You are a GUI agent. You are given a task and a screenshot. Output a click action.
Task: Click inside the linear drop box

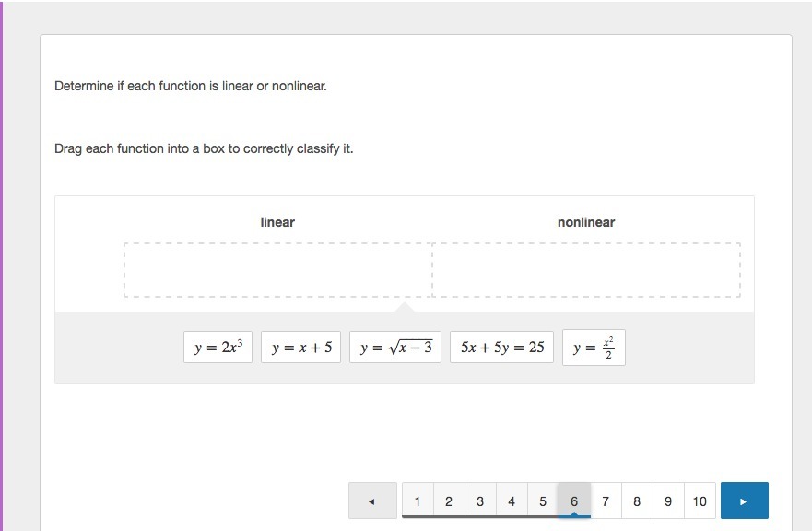(278, 270)
